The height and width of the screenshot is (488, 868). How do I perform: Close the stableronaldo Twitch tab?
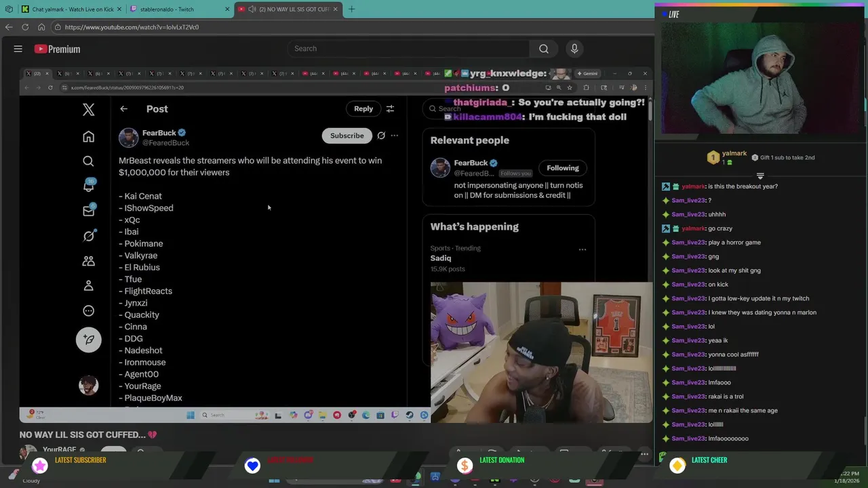(x=227, y=9)
